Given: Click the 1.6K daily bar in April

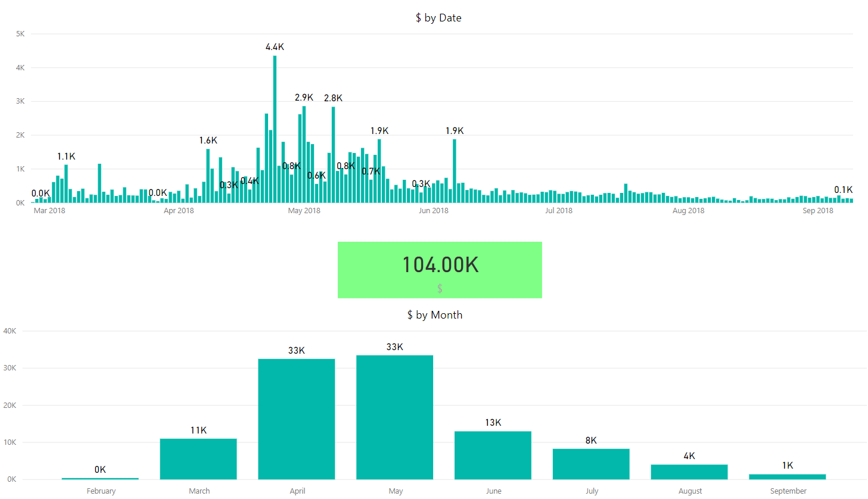Looking at the screenshot, I should [x=208, y=176].
